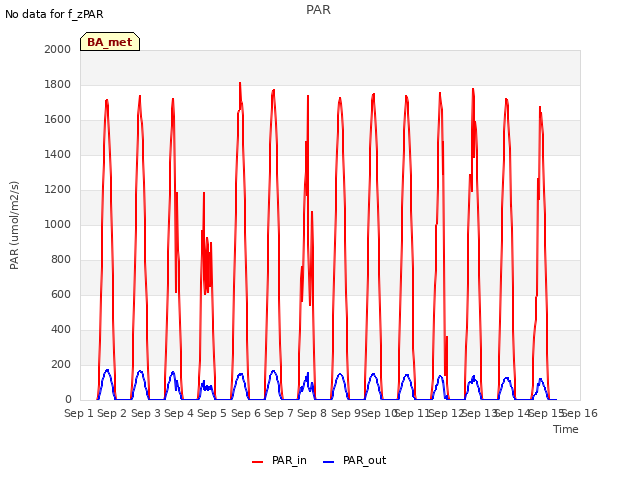
Task: Click the Sep 5 x-axis tick label
Action: click(x=212, y=413)
